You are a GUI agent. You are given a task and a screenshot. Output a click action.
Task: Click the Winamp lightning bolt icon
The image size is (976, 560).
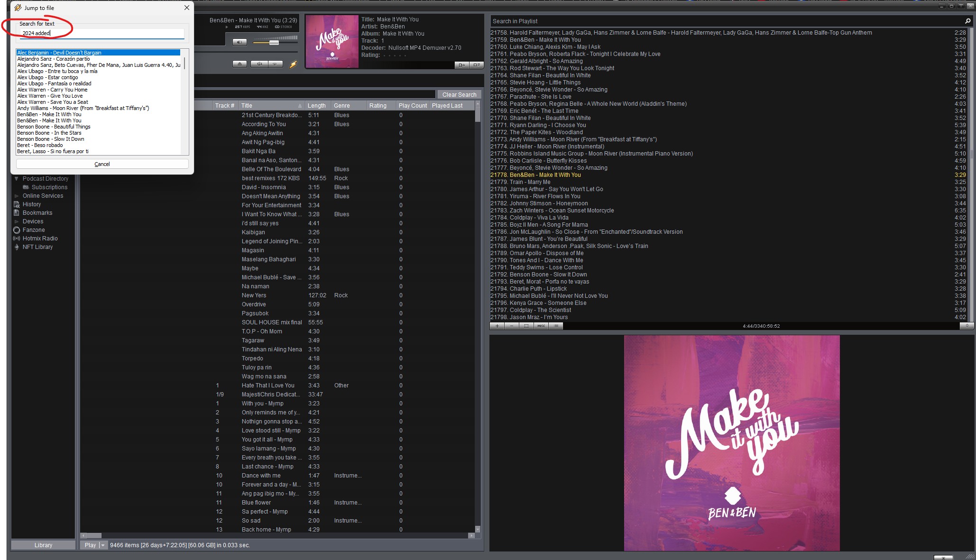point(293,64)
